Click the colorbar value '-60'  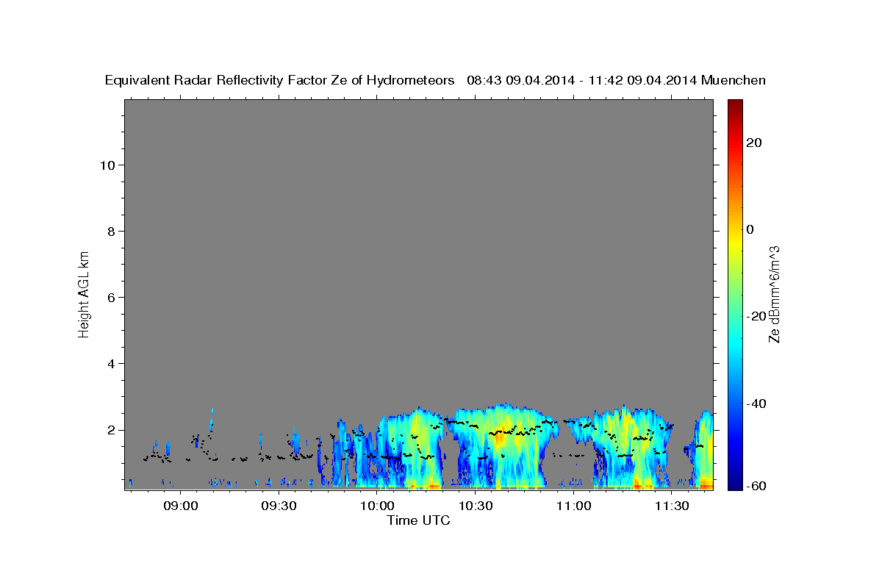(x=757, y=486)
